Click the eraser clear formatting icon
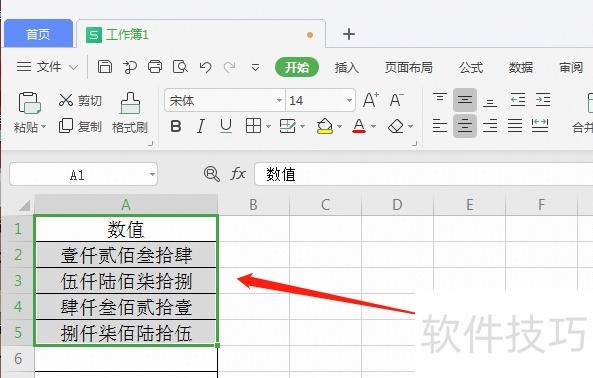The image size is (593, 378). point(396,126)
